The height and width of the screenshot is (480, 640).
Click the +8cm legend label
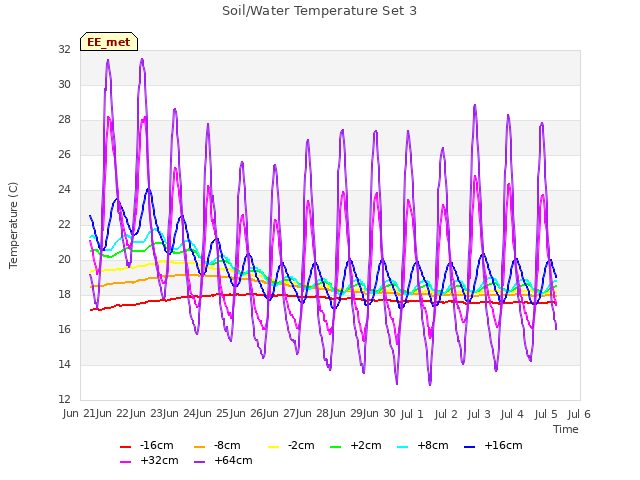433,445
